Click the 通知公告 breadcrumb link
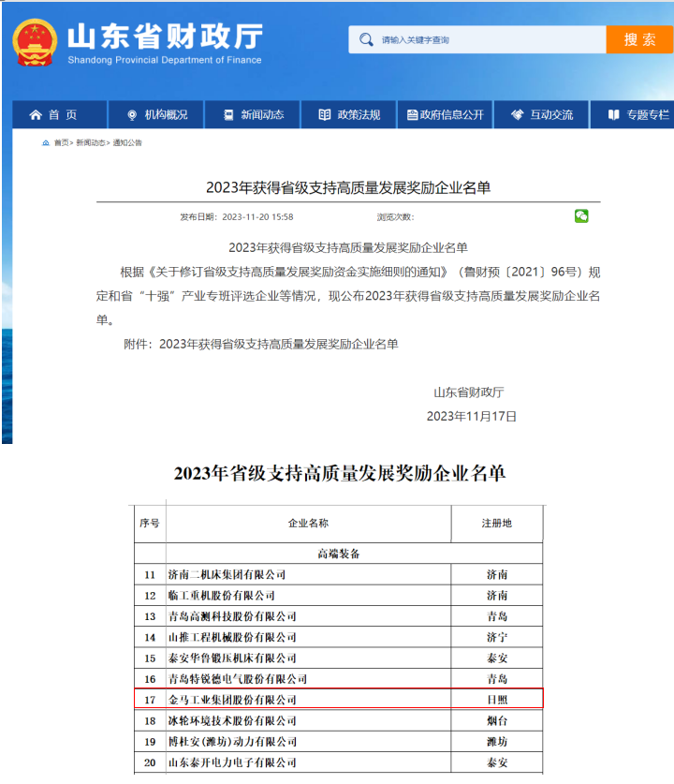This screenshot has height=784, width=674. coord(127,143)
